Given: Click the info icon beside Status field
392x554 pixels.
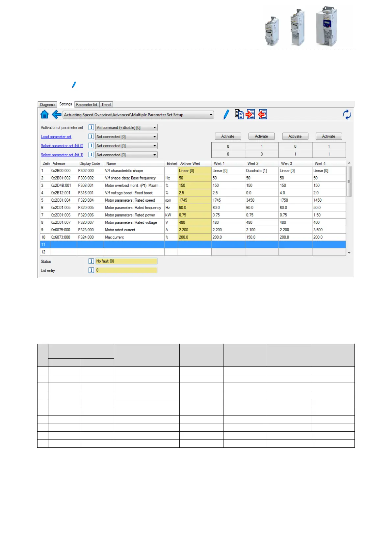Looking at the screenshot, I should coord(91,261).
